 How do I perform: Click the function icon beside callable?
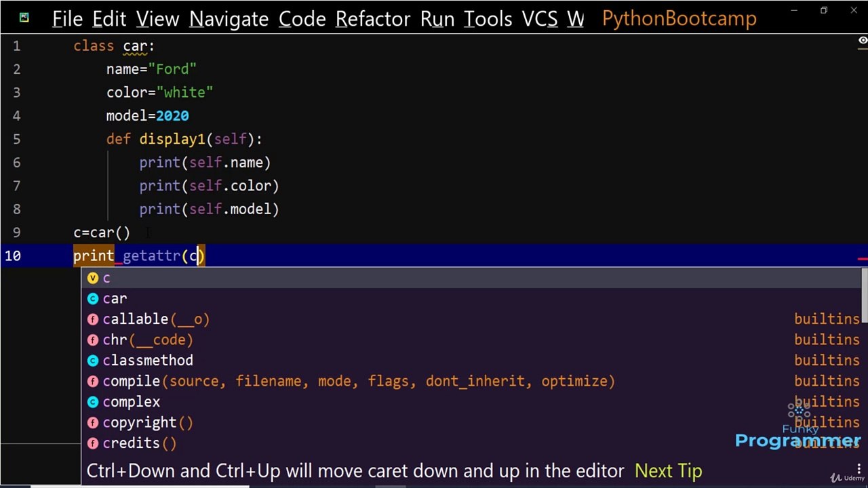click(x=93, y=319)
